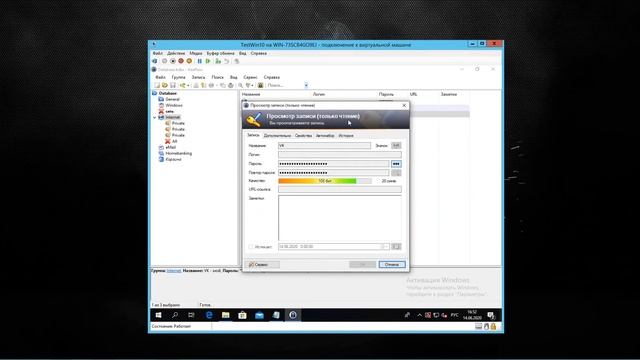Open KeePass from the Windows taskbar
Screen dimensions: 640x360
coord(293,315)
